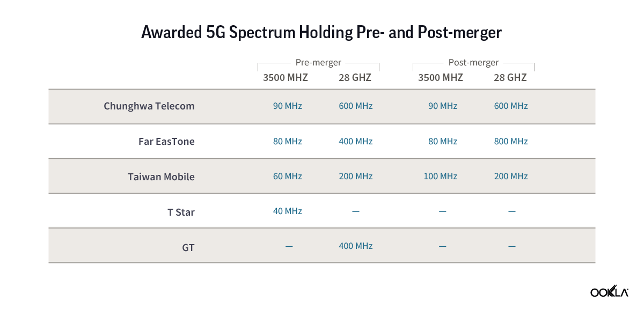Viewport: 644px width, 316px height.
Task: Click Far EasTone's pre-merger 80 MHz value
Action: coord(288,142)
